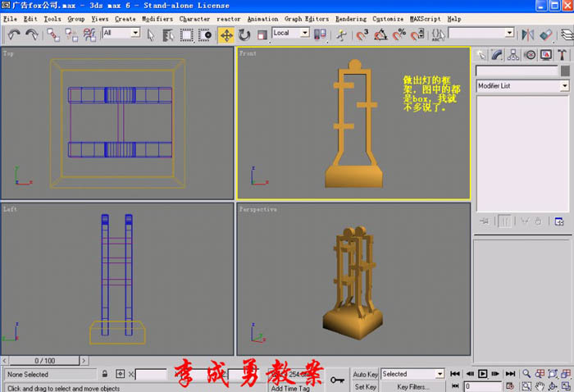Open the Rendering menu

(x=351, y=19)
